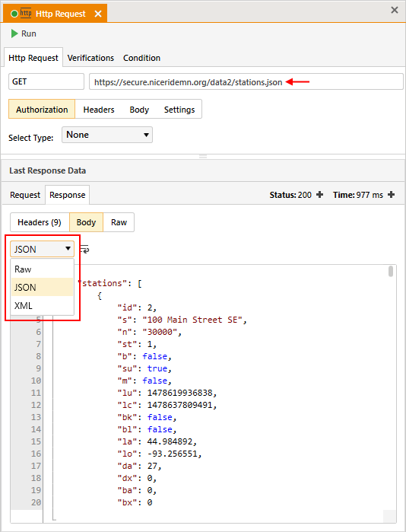Switch to the Request tab in response data

pos(25,195)
